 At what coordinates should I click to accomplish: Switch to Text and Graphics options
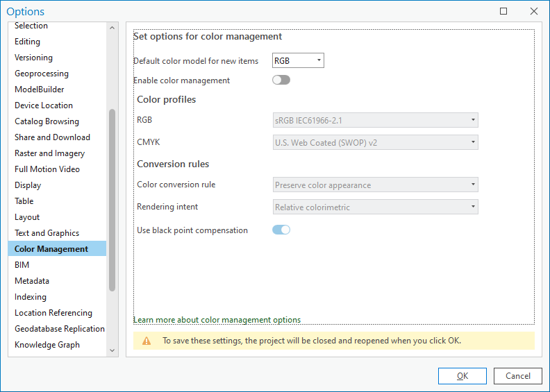(47, 233)
